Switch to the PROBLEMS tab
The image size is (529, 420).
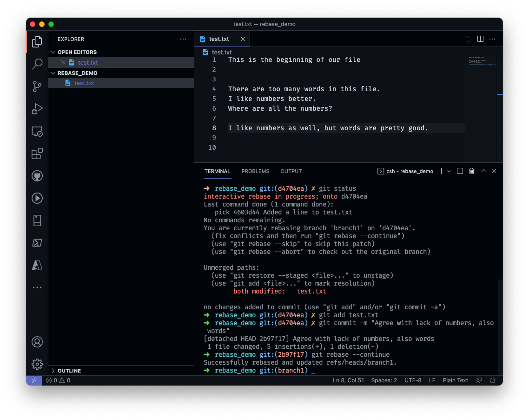tap(255, 171)
